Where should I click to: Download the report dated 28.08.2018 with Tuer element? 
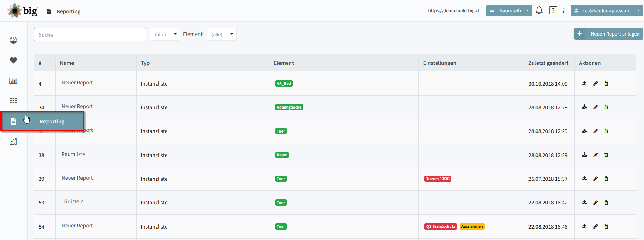pyautogui.click(x=584, y=131)
